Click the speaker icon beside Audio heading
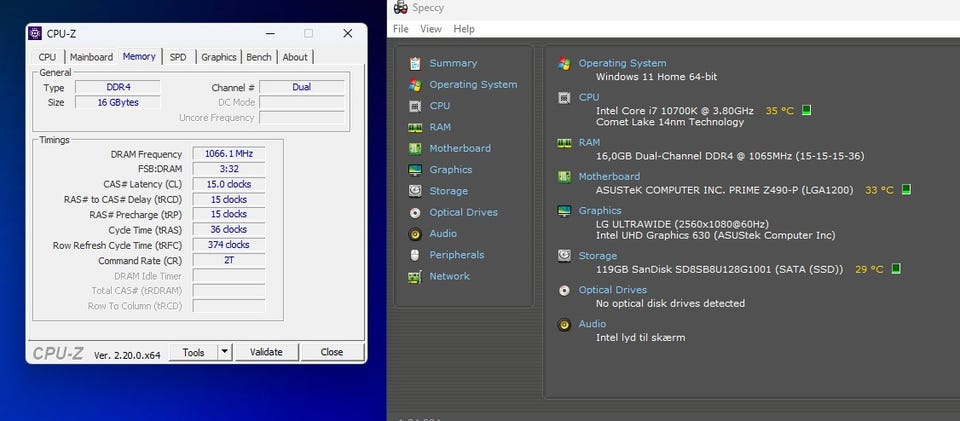This screenshot has height=421, width=960. (x=564, y=324)
